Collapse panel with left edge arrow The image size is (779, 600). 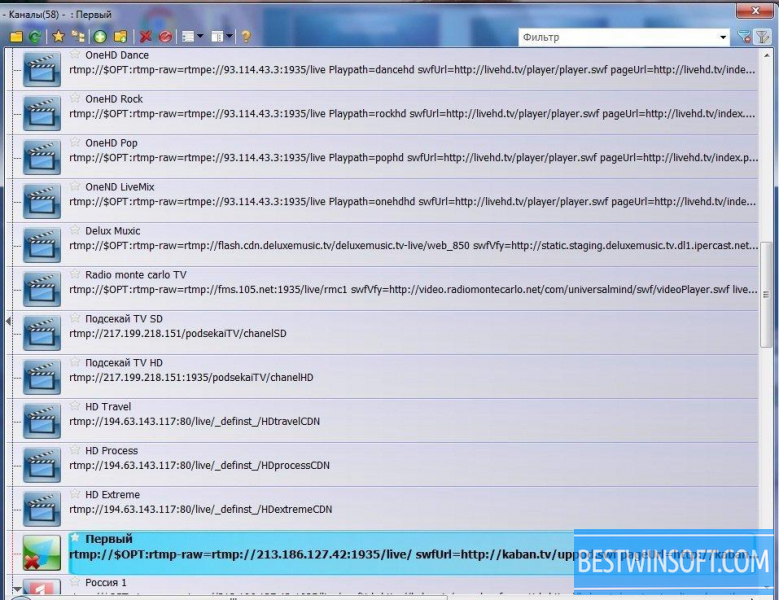[x=8, y=321]
